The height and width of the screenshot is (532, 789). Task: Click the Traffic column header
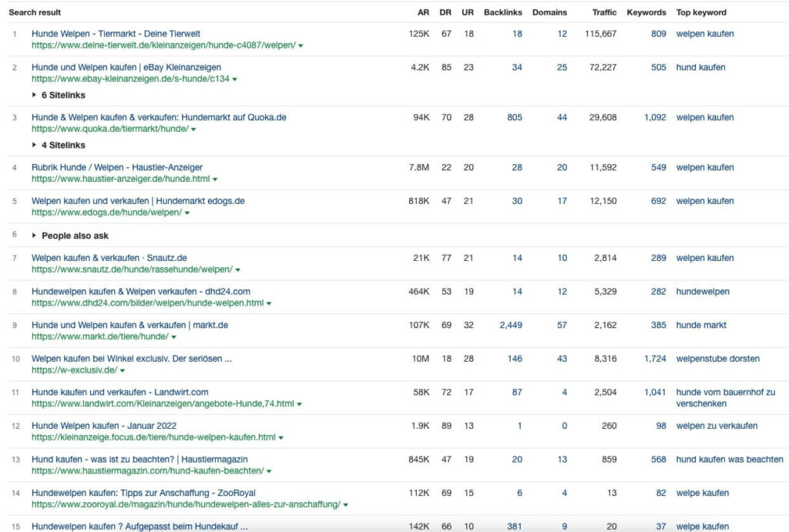coord(604,12)
